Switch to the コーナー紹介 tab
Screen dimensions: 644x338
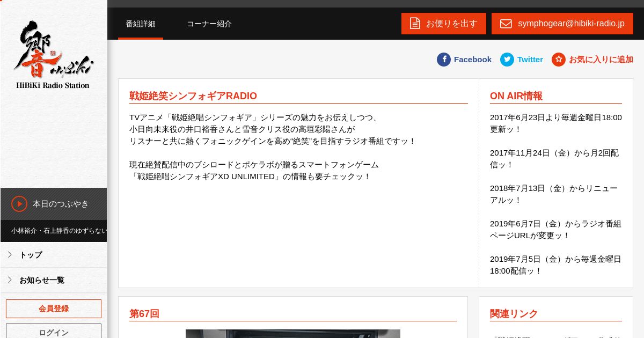(209, 24)
